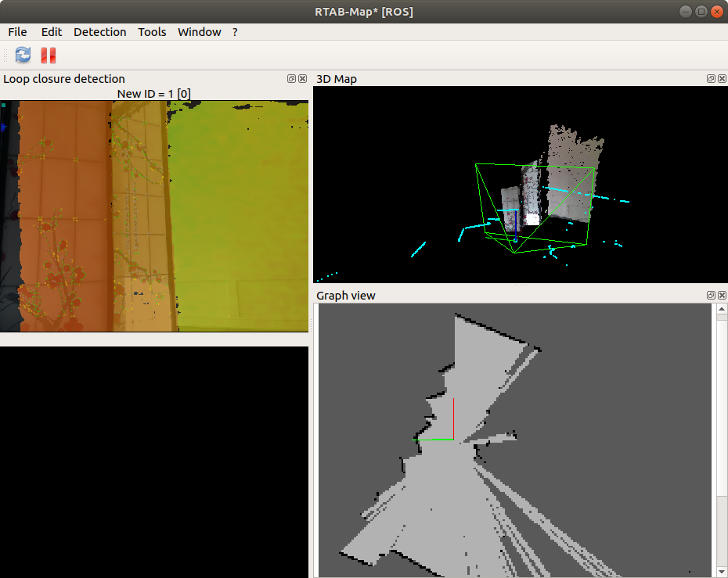This screenshot has width=728, height=578.
Task: Click Graph view scrollbar down arrow
Action: (721, 571)
